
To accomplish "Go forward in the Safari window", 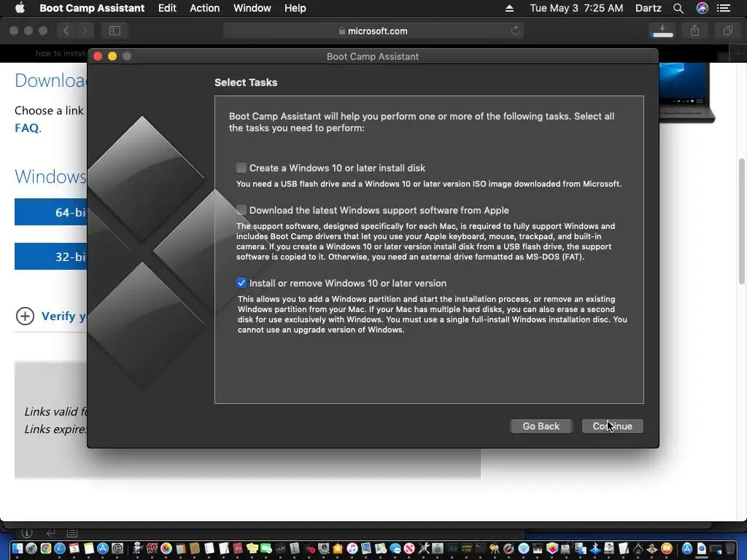I will point(85,31).
